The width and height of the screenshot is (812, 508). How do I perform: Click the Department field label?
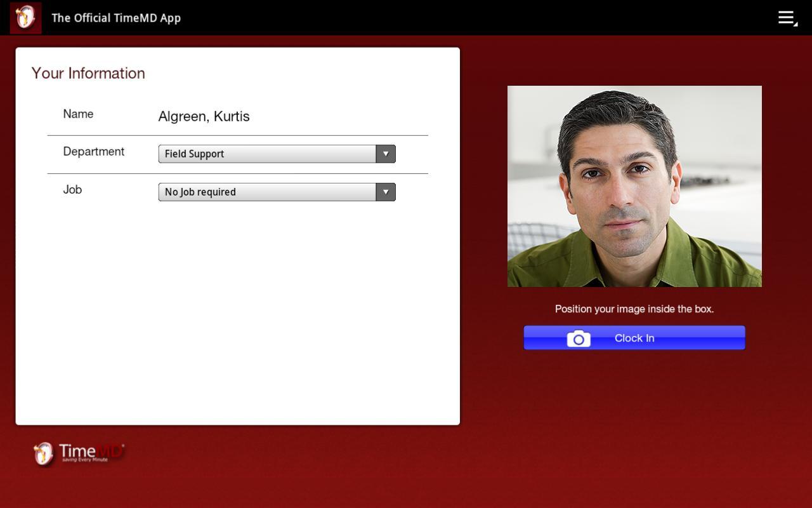pyautogui.click(x=93, y=152)
